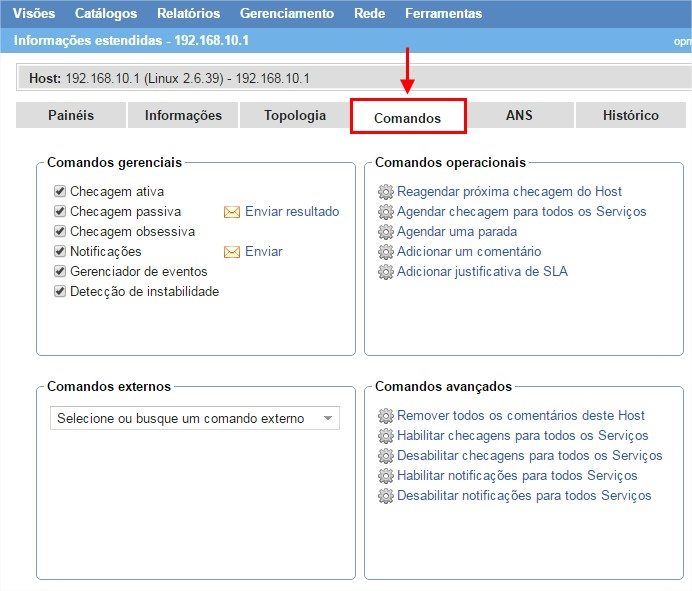The image size is (692, 591).
Task: Uncheck the Checagem ativa checkbox
Action: click(60, 191)
